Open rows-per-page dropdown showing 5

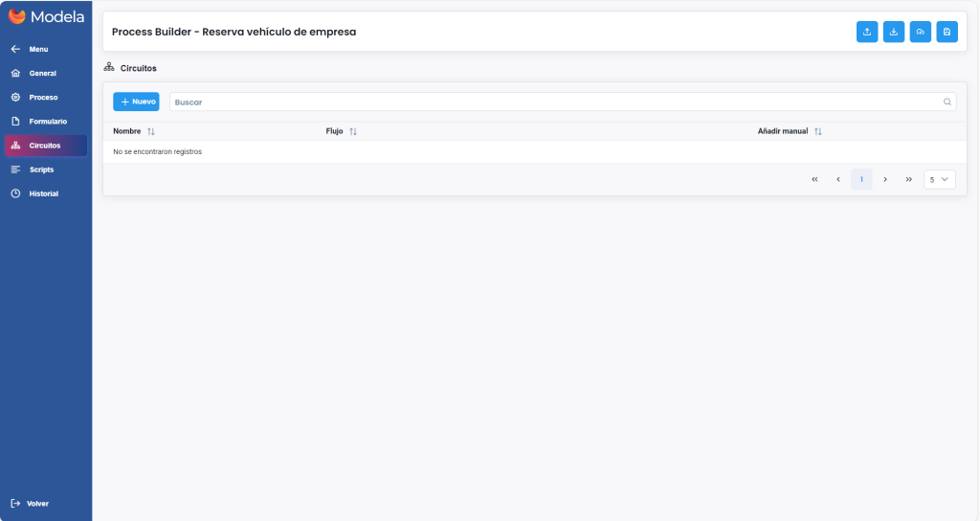point(939,179)
